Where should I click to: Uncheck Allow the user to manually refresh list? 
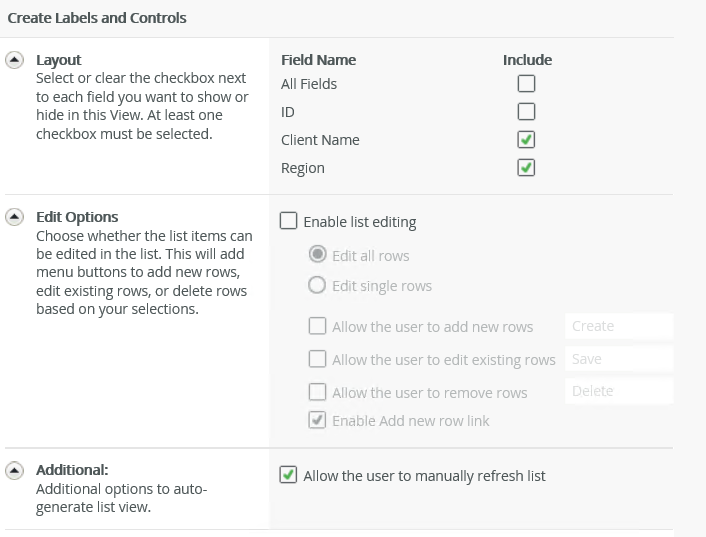click(x=289, y=476)
